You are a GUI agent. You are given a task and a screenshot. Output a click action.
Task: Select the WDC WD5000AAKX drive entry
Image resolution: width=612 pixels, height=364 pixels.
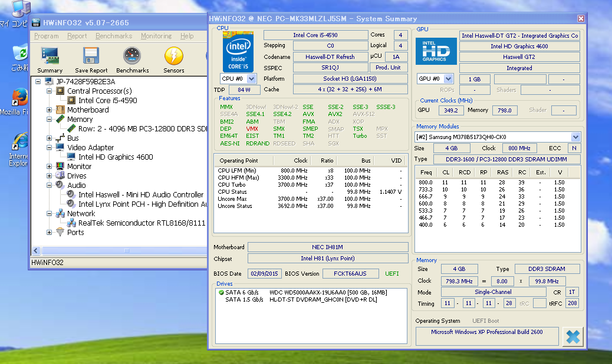pos(328,292)
